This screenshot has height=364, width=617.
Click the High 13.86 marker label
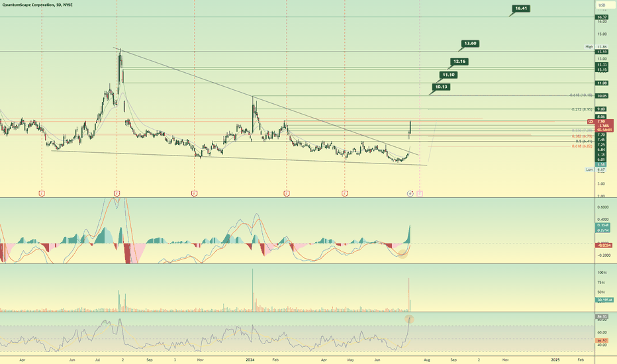click(x=596, y=47)
